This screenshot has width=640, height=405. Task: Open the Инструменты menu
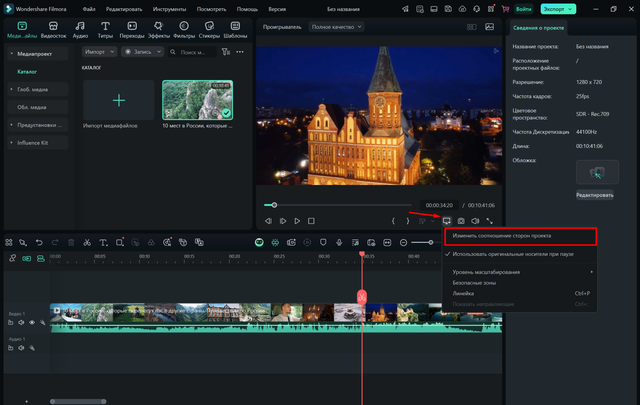(x=169, y=8)
